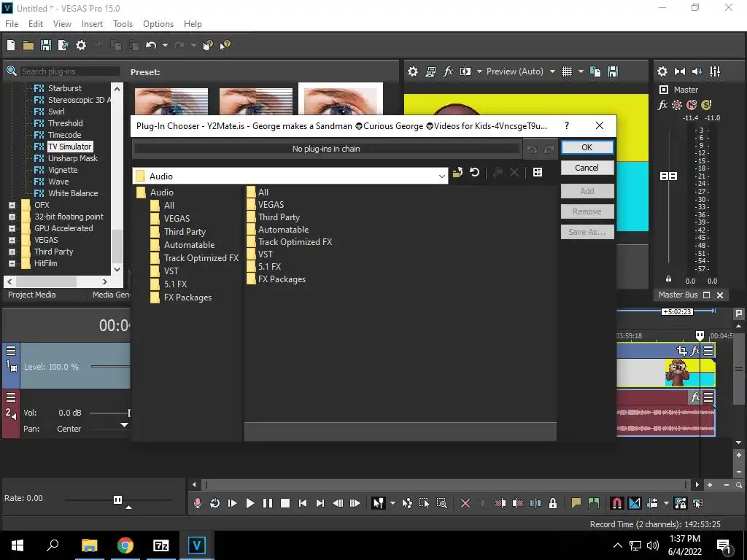This screenshot has width=747, height=560.
Task: Click OK in Plug-In Chooser
Action: [587, 147]
